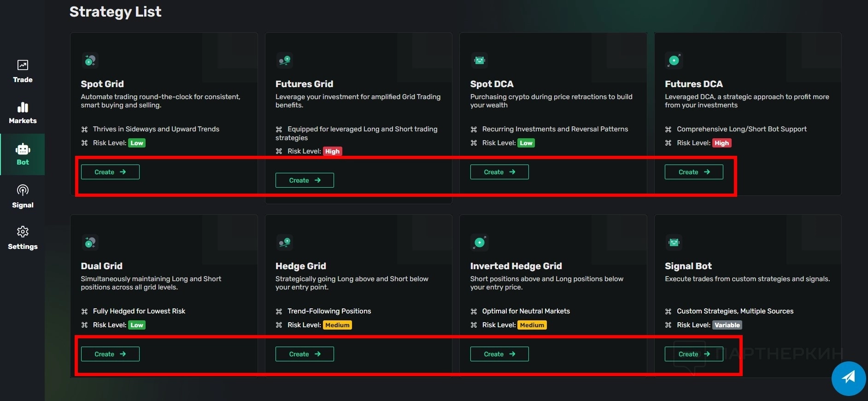Screen dimensions: 868x401
Task: Create a Spot Grid bot
Action: point(110,172)
